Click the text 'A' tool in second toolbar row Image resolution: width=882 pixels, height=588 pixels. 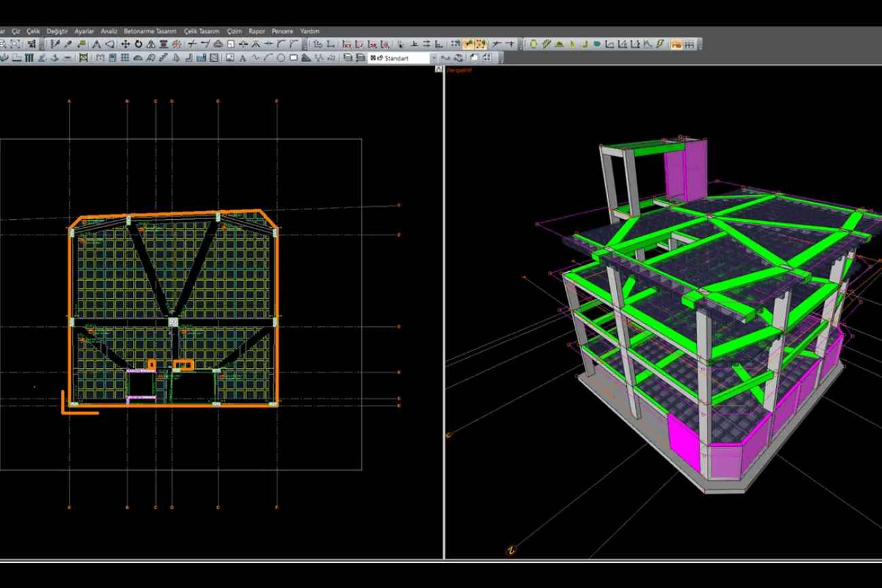pyautogui.click(x=242, y=58)
